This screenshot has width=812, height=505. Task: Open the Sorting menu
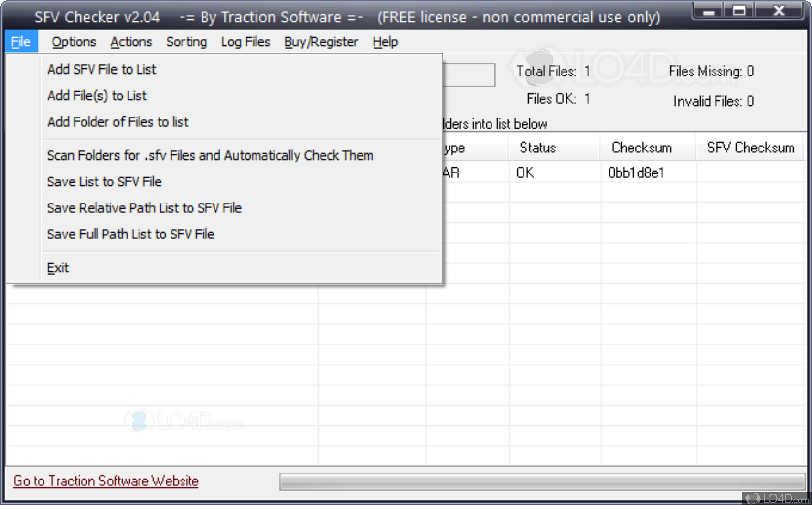[x=186, y=42]
